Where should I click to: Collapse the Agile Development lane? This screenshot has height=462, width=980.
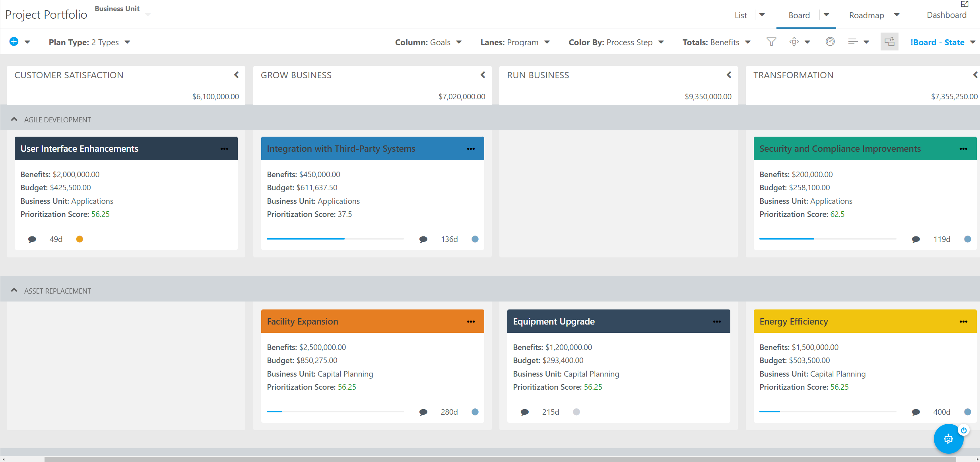(14, 119)
